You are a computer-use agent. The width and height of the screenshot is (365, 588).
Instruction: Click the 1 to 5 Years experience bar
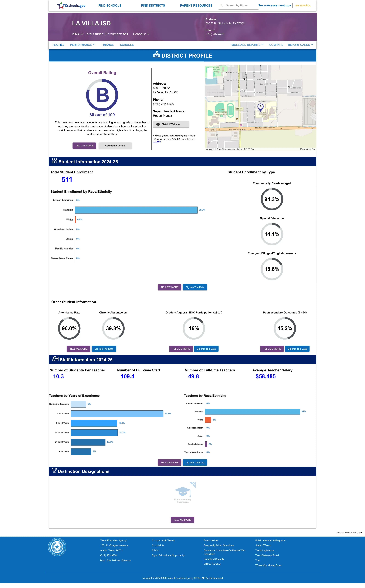pos(117,414)
